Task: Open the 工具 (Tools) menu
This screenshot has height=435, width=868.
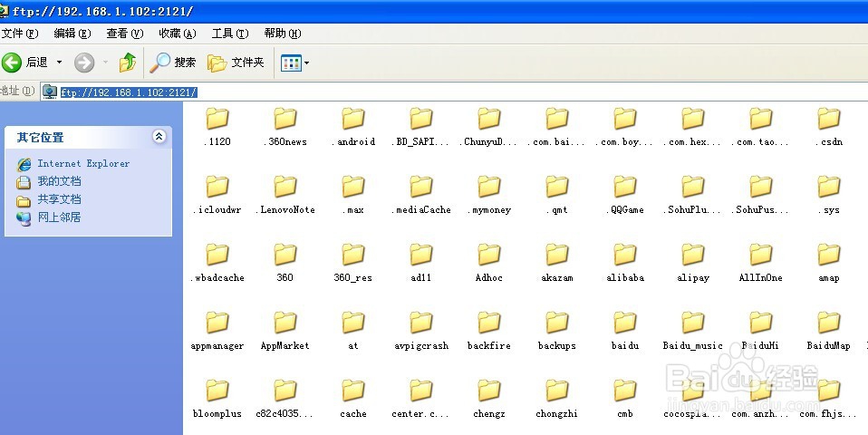Action: (x=230, y=34)
